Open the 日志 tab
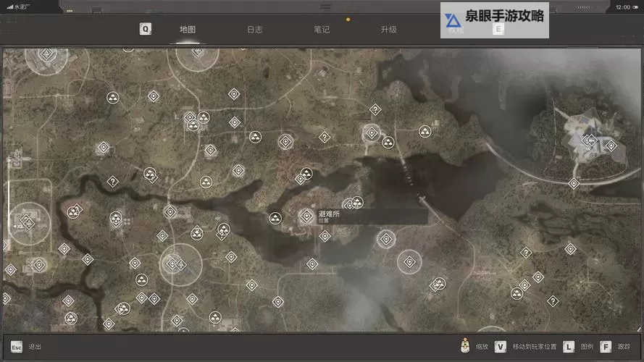The image size is (644, 362). pyautogui.click(x=255, y=30)
